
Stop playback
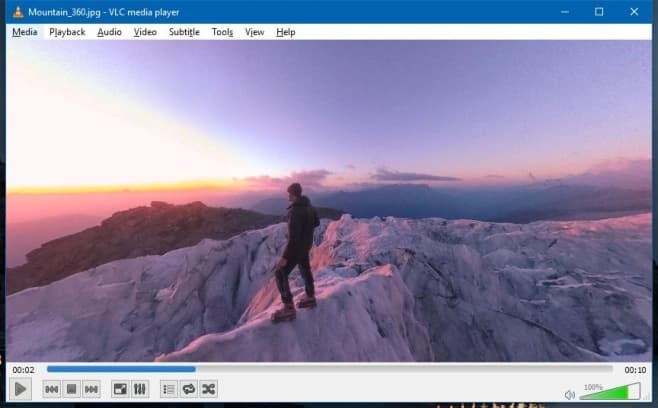click(x=71, y=389)
